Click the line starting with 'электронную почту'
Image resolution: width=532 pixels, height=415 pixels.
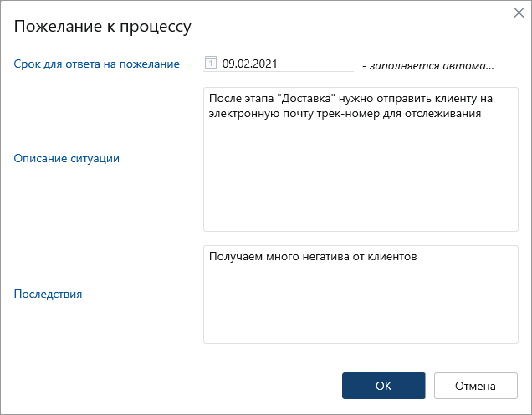tap(259, 114)
